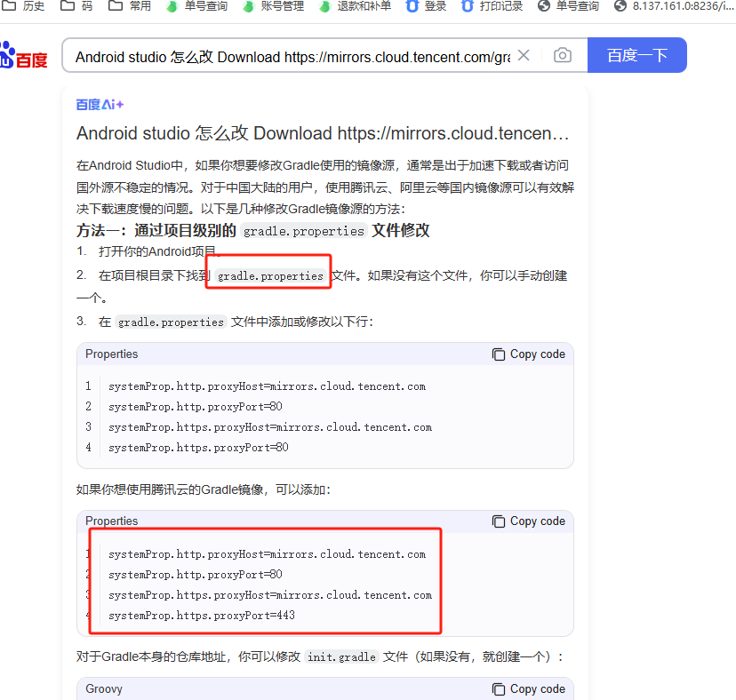The image size is (736, 700).
Task: Open the first 单号查询 bookmark
Action: coord(197,6)
